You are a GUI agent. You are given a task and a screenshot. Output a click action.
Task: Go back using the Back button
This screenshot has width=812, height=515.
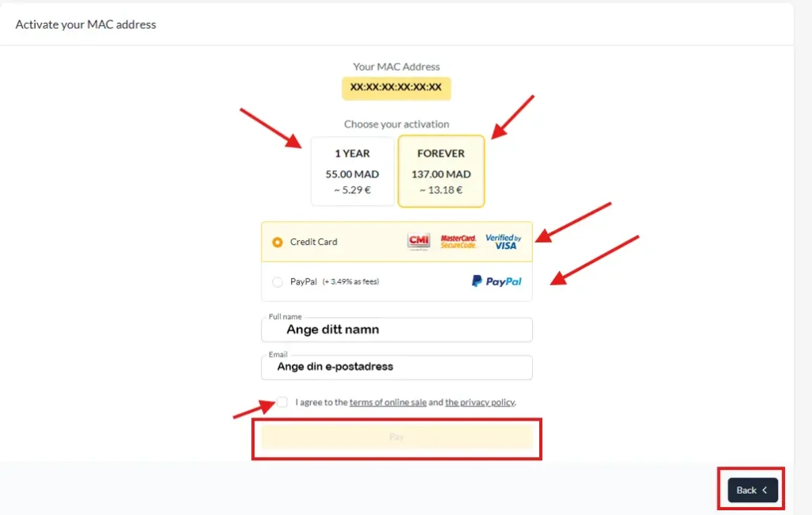(753, 490)
